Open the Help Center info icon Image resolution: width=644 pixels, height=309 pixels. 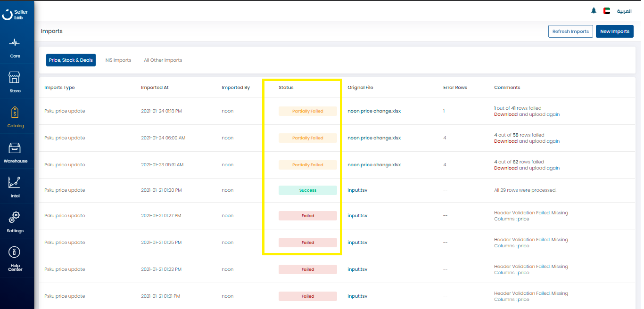click(x=15, y=252)
